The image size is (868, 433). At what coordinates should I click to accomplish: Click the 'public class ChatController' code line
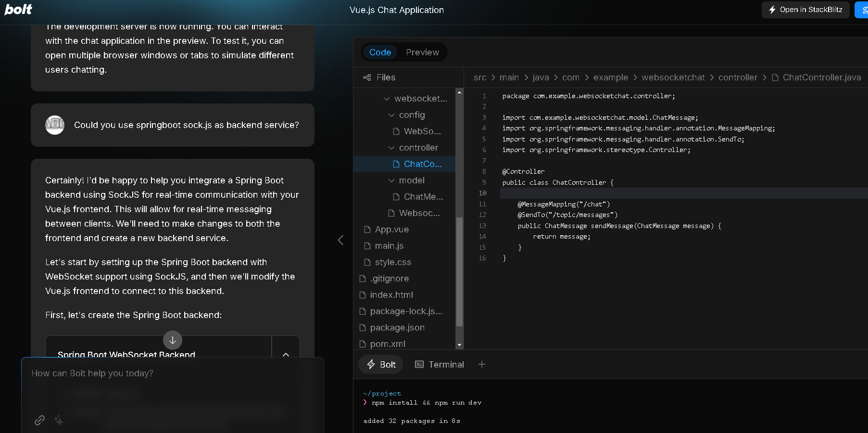click(x=558, y=182)
